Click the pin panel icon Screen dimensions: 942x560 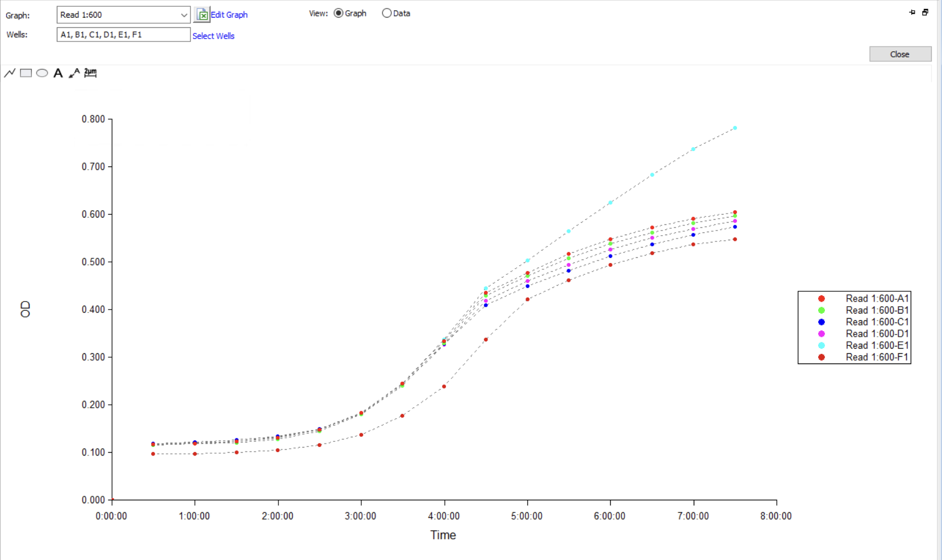(x=912, y=12)
